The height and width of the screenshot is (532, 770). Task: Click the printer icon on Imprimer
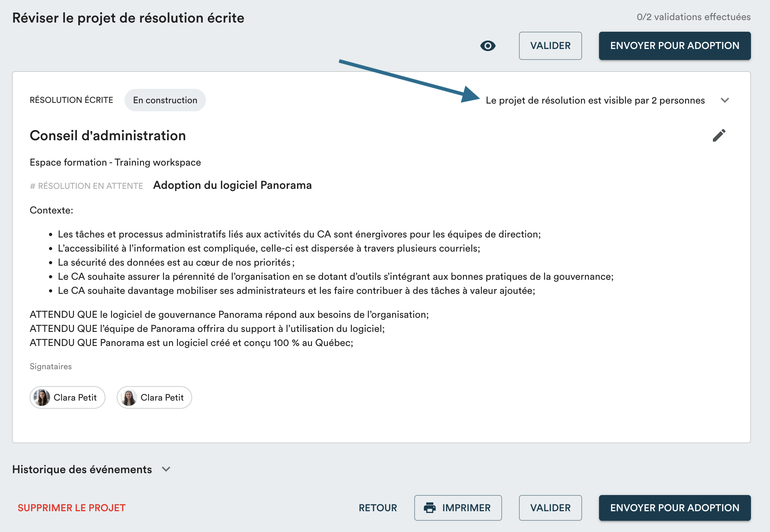[x=429, y=508]
